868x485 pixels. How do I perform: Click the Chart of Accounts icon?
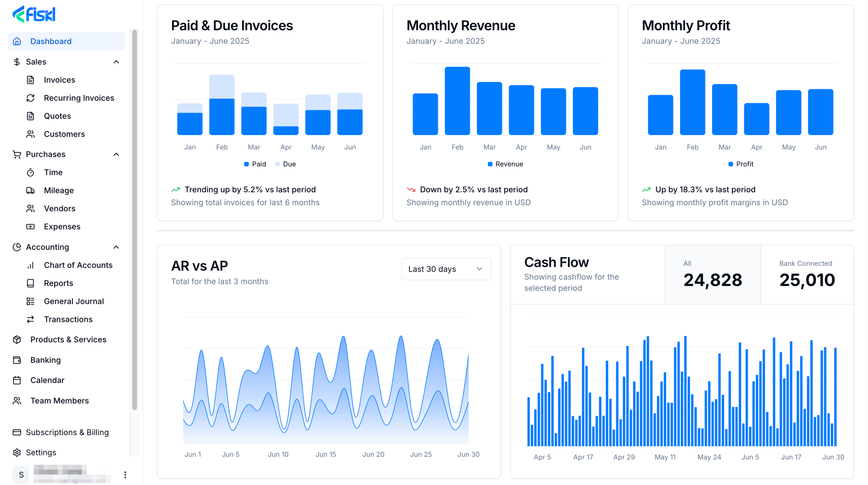point(31,265)
